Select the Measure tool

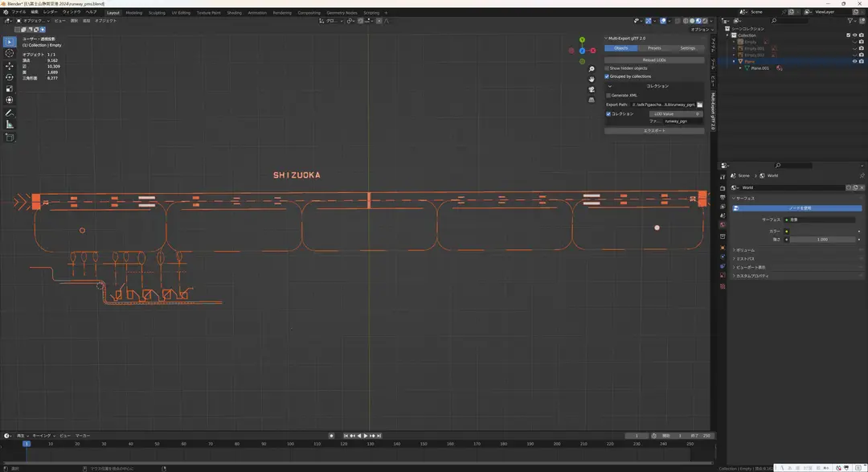(x=10, y=125)
